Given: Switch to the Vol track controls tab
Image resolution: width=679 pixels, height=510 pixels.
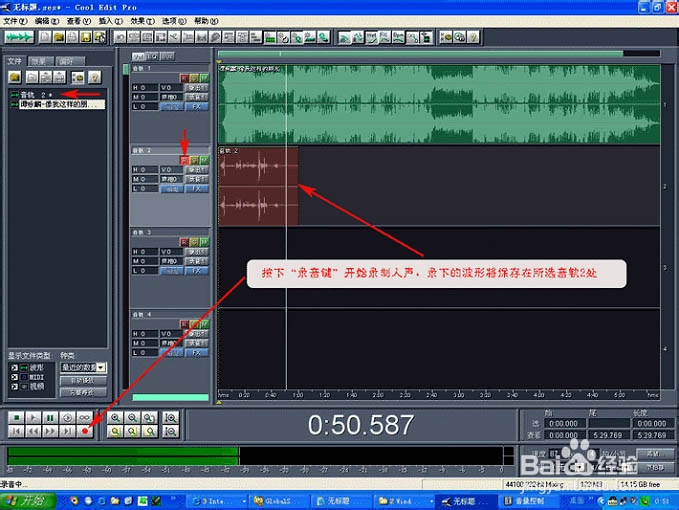Looking at the screenshot, I should [138, 56].
